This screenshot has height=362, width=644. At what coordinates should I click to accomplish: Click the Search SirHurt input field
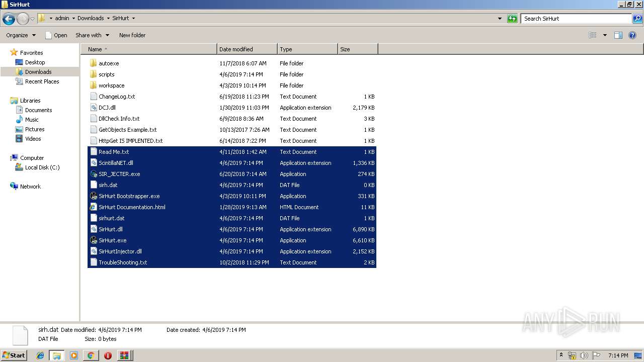tap(576, 19)
